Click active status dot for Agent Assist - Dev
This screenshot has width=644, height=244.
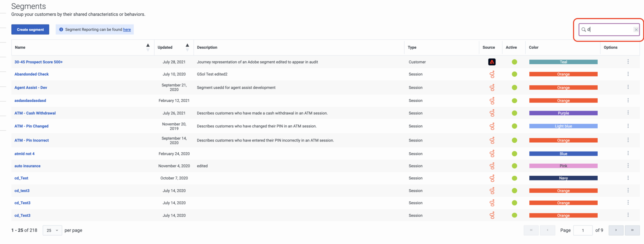514,87
